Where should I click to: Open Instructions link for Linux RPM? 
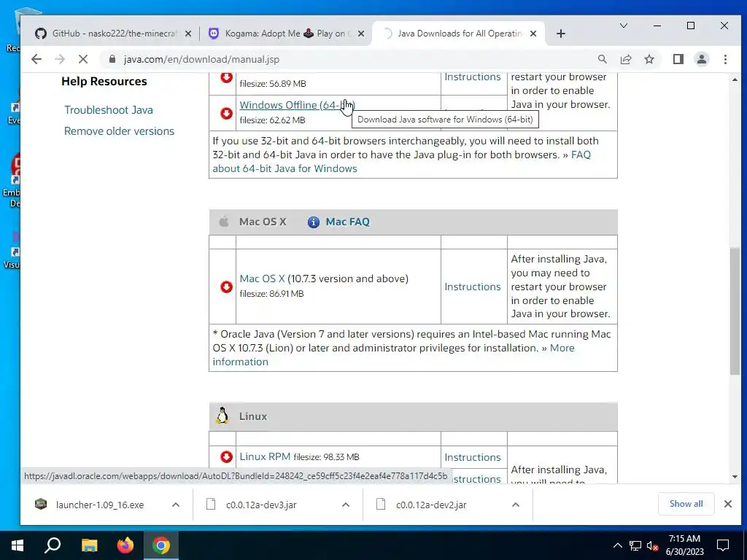point(472,457)
